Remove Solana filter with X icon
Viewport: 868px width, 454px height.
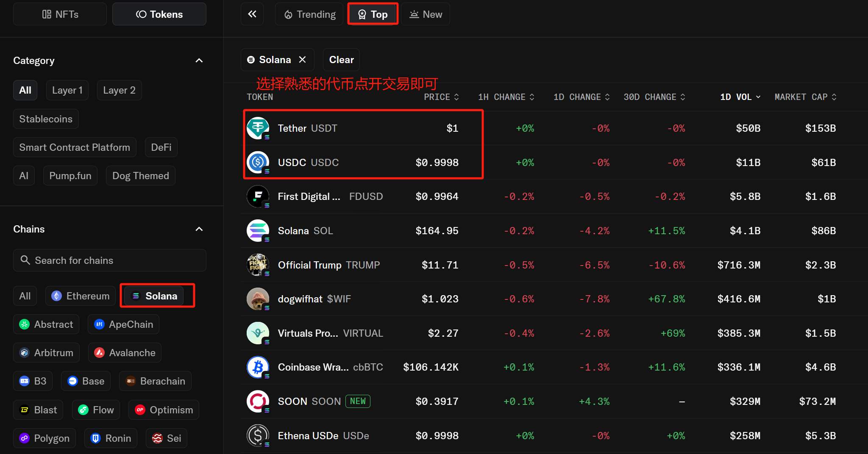(x=302, y=60)
